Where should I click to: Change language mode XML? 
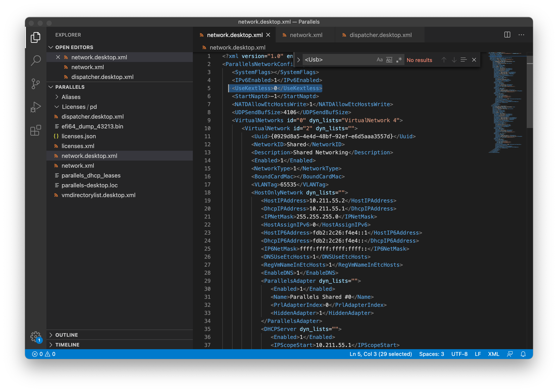pos(493,354)
